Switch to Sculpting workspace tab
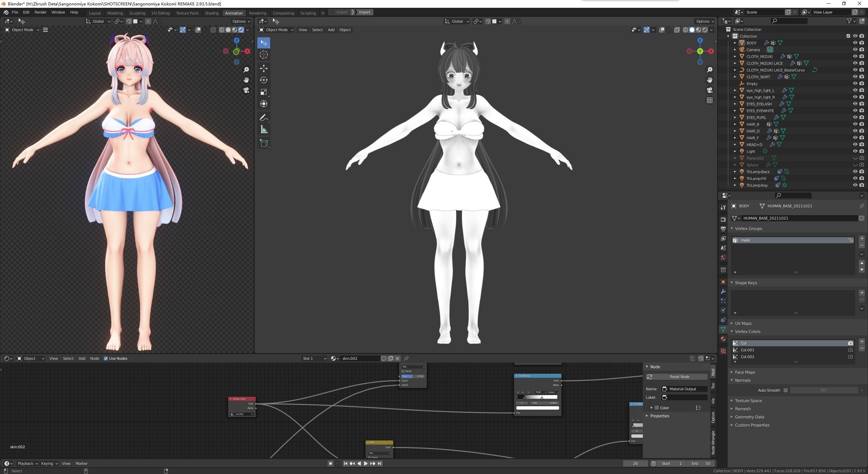Viewport: 868px width, 474px height. click(x=137, y=13)
